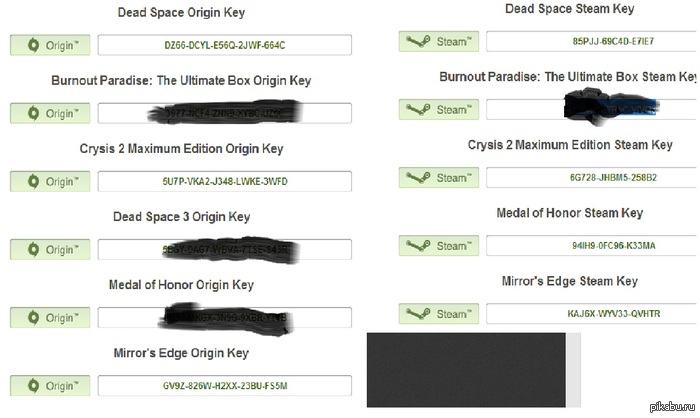Click the redacted Dead Space 3 Origin key field
700x418 pixels.
(x=224, y=250)
